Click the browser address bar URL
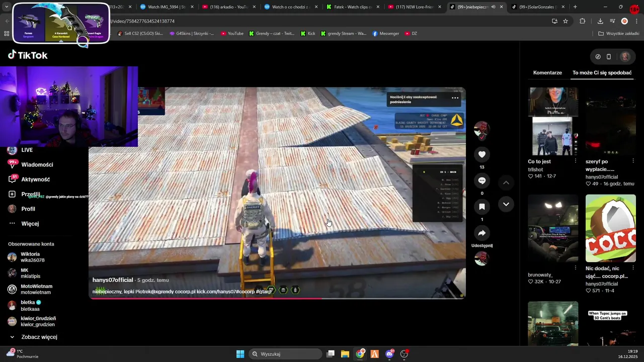Viewport: 644px width, 362px height. click(x=143, y=21)
